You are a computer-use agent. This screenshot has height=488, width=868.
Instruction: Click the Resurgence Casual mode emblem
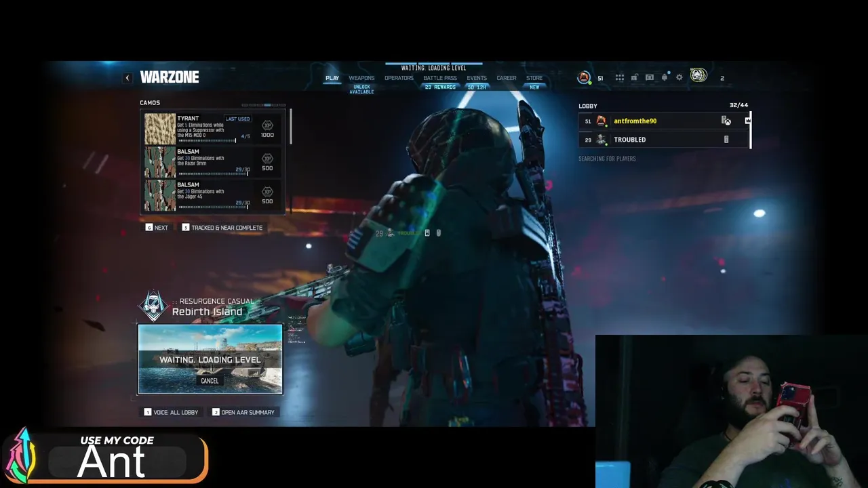click(153, 306)
